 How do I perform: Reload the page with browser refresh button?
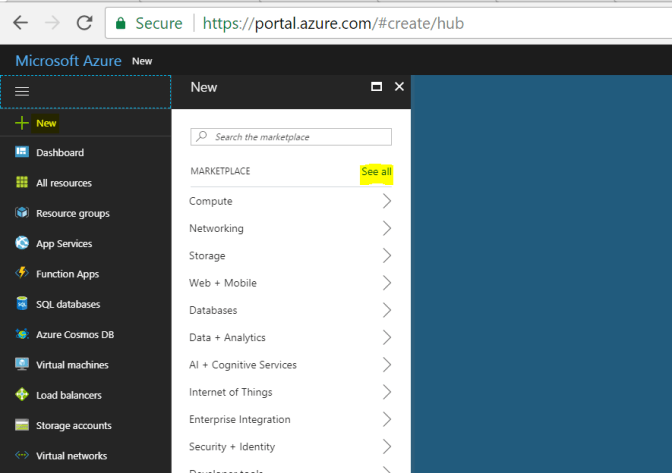pos(84,22)
